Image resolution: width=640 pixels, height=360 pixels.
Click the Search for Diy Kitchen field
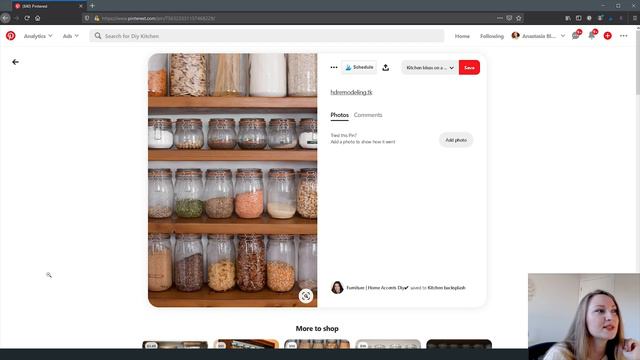[267, 36]
